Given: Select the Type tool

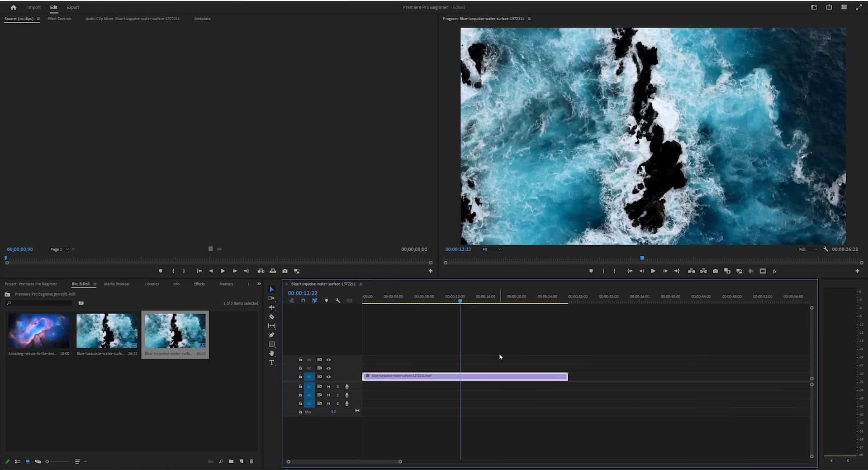Looking at the screenshot, I should pyautogui.click(x=271, y=362).
